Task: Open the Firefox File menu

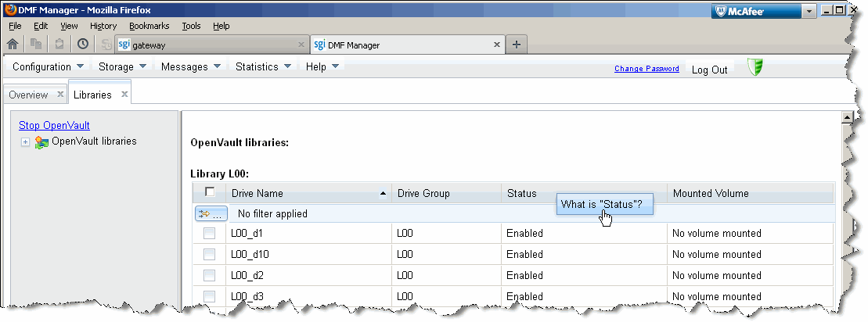Action: tap(15, 26)
